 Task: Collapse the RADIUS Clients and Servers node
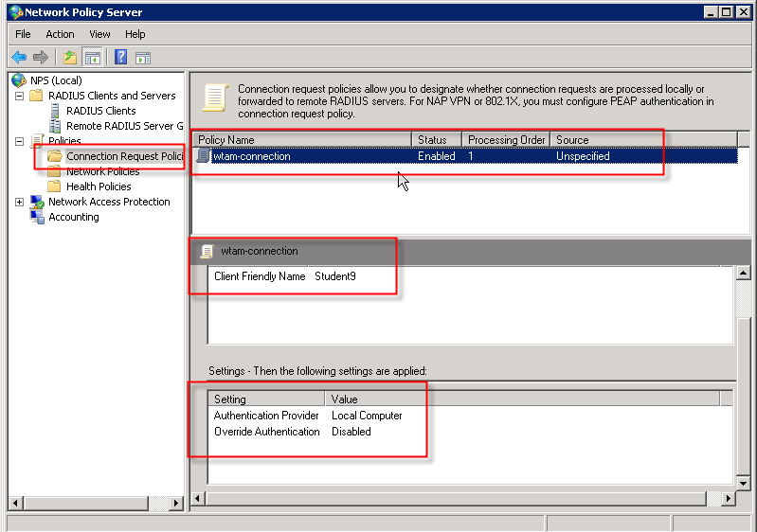tap(19, 96)
